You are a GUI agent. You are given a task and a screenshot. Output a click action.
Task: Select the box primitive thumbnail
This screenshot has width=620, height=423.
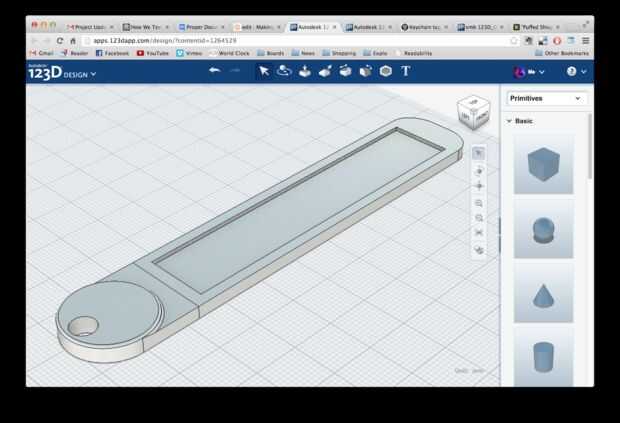tap(543, 164)
